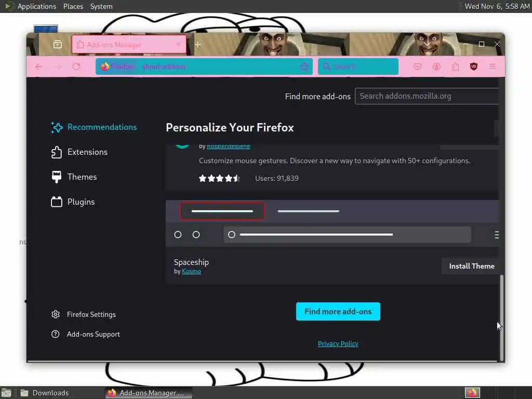The height and width of the screenshot is (399, 532).
Task: Click the Add-ons Support help icon
Action: coord(55,334)
